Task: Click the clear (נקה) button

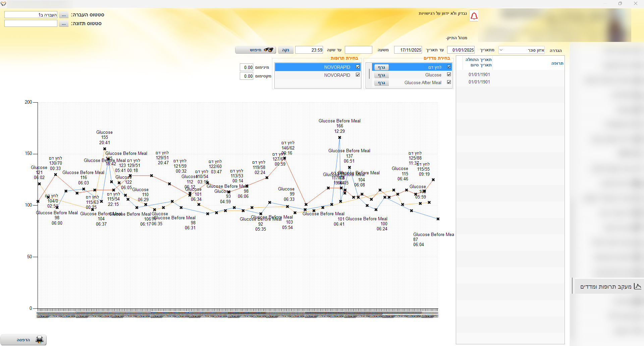Action: tap(285, 50)
